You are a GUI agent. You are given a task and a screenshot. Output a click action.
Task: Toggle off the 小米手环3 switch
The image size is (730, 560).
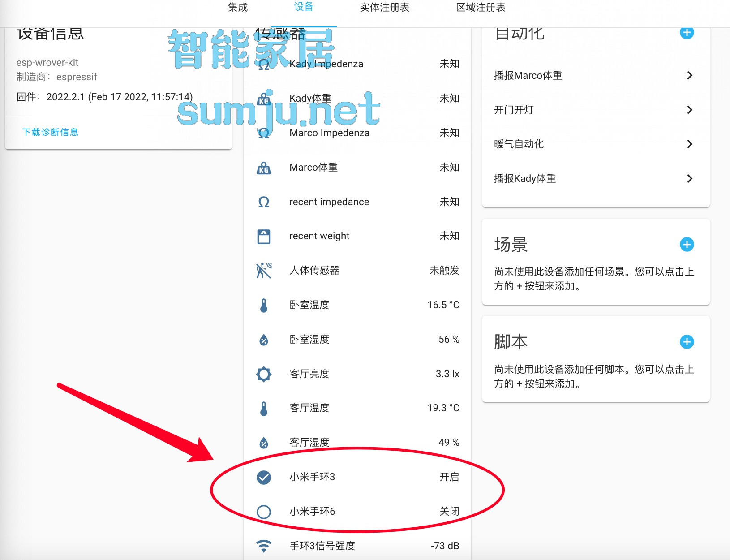(264, 478)
